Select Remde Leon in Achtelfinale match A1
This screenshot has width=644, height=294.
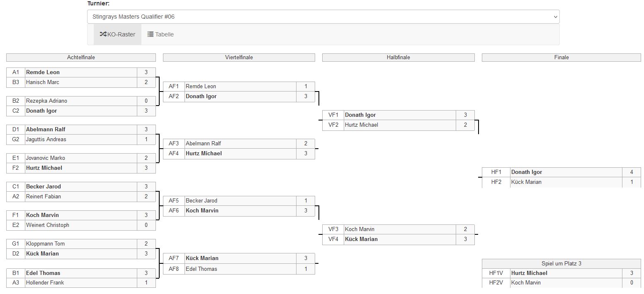click(x=43, y=72)
